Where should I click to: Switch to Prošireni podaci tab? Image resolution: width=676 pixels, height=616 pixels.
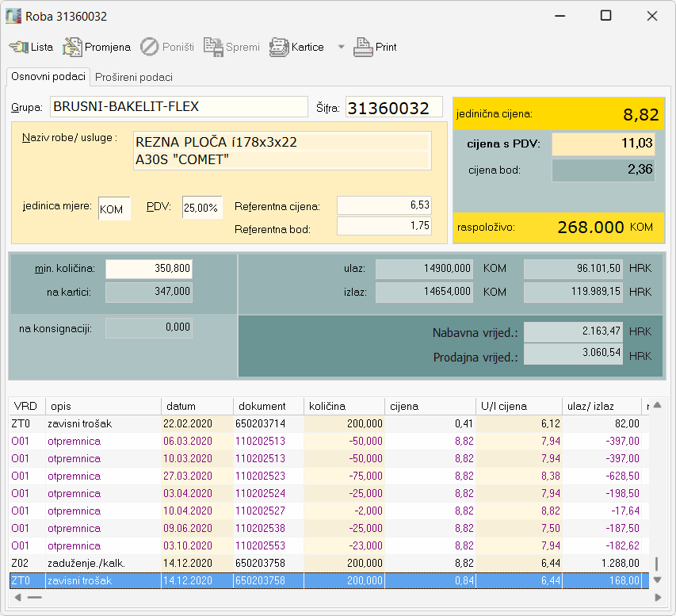click(133, 77)
